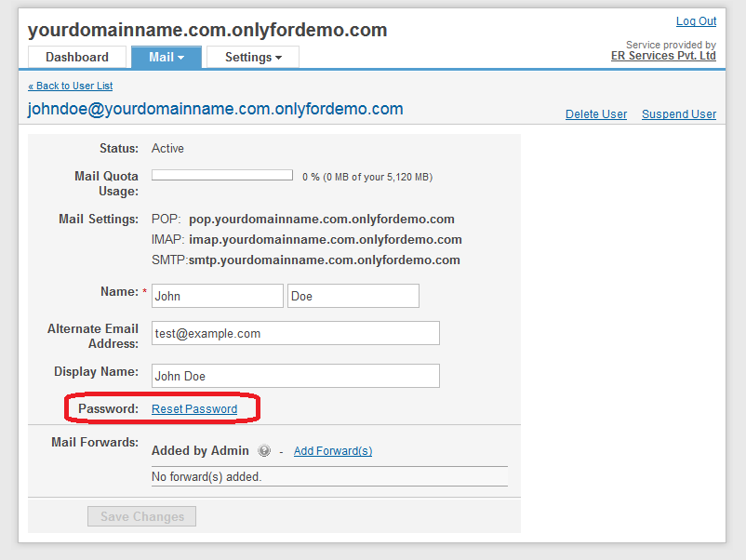Focus the last name field containing Doe
The width and height of the screenshot is (746, 560).
(x=353, y=296)
